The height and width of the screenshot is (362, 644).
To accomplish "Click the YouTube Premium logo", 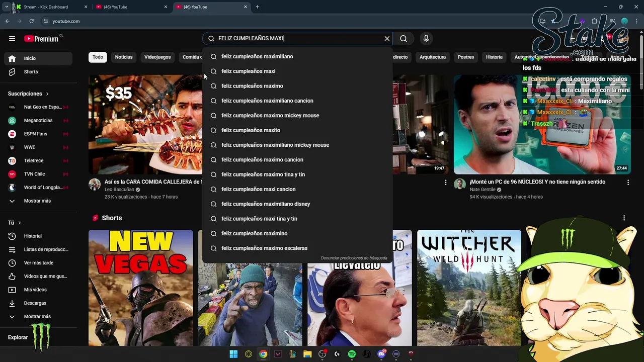I will [42, 39].
